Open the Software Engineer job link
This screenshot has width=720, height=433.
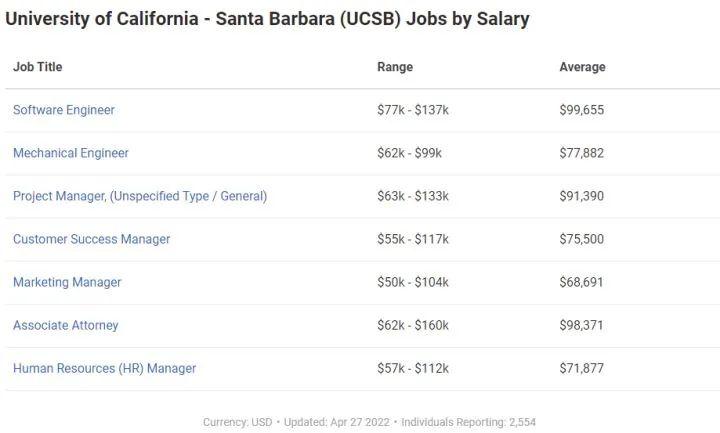(64, 110)
